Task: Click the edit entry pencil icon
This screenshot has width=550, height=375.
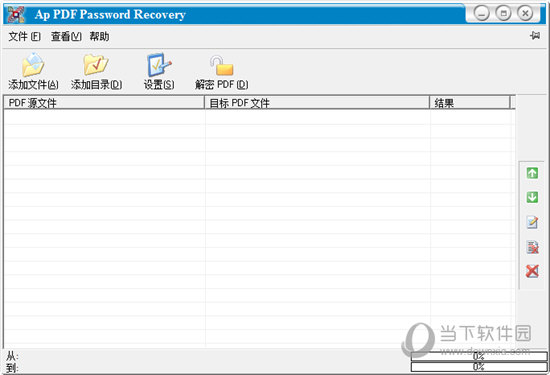Action: 532,222
